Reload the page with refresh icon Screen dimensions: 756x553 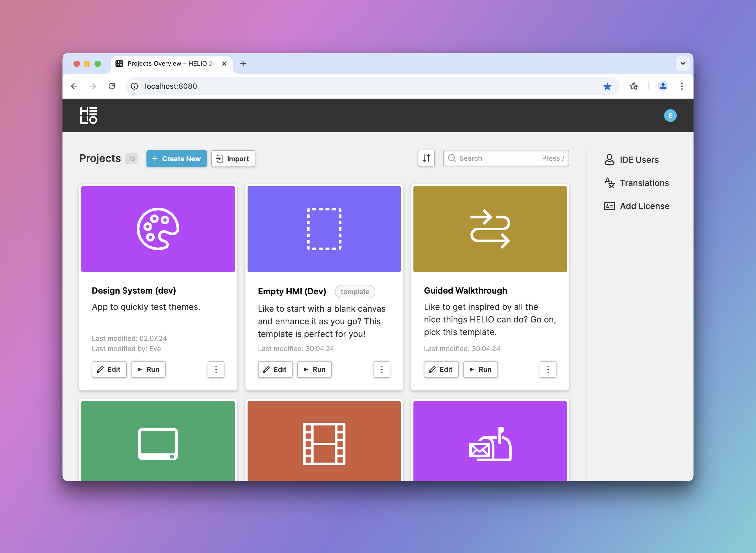click(112, 86)
